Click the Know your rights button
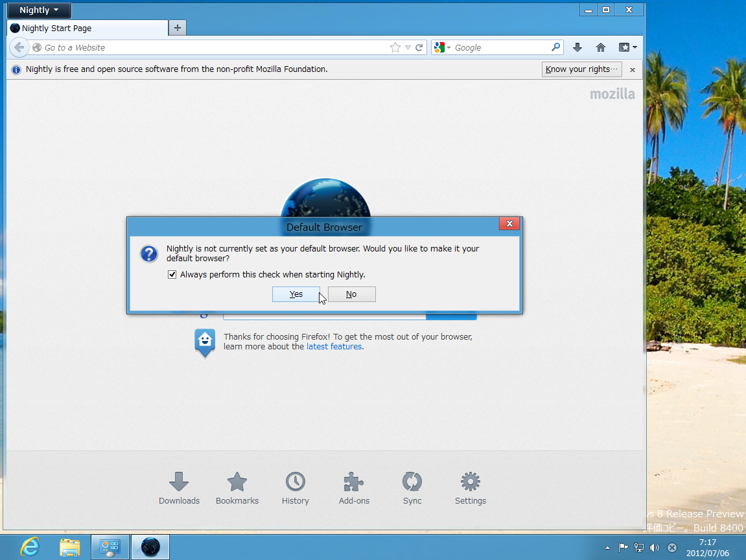The height and width of the screenshot is (560, 746). [581, 69]
